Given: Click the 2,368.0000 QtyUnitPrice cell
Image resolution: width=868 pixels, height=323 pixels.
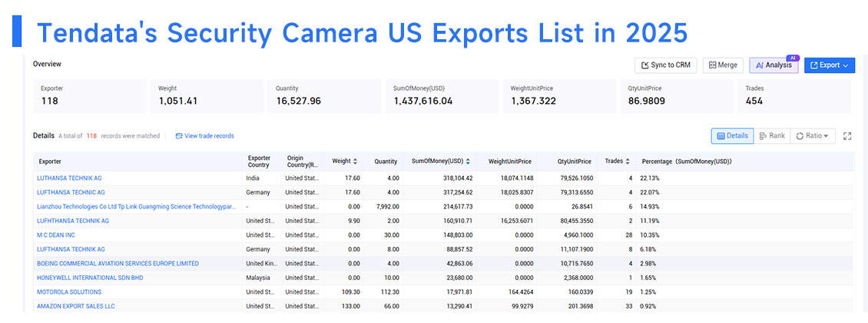Looking at the screenshot, I should click(578, 278).
